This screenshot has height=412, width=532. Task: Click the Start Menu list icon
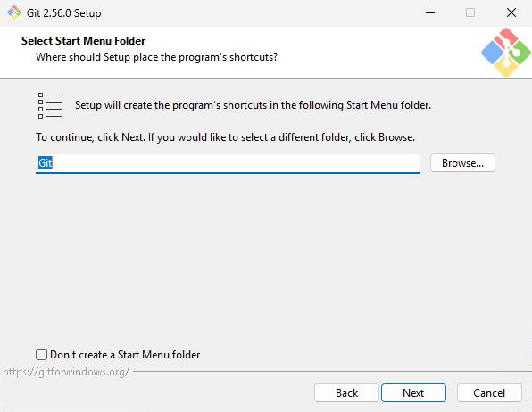[x=50, y=106]
